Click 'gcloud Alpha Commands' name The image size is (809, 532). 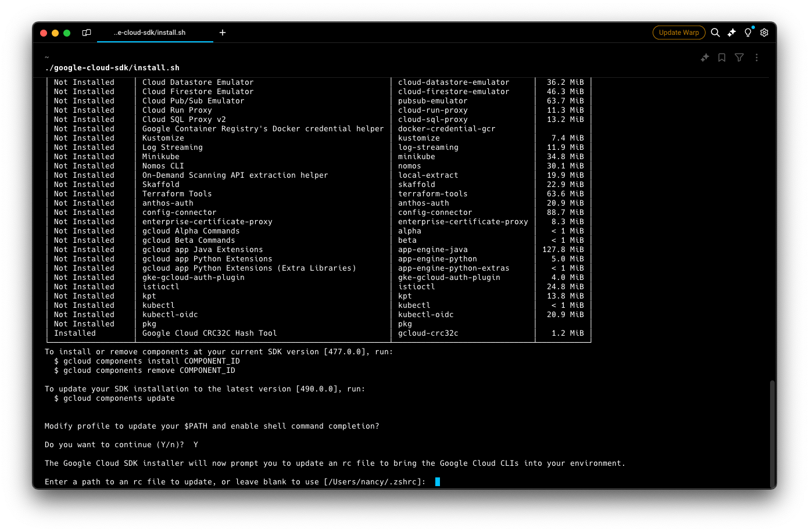coord(191,231)
